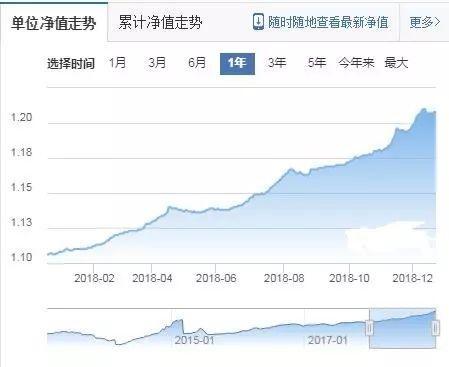Viewport: 449px width, 367px height.
Task: Click the 2018-10 x-axis label
Action: pos(349,278)
